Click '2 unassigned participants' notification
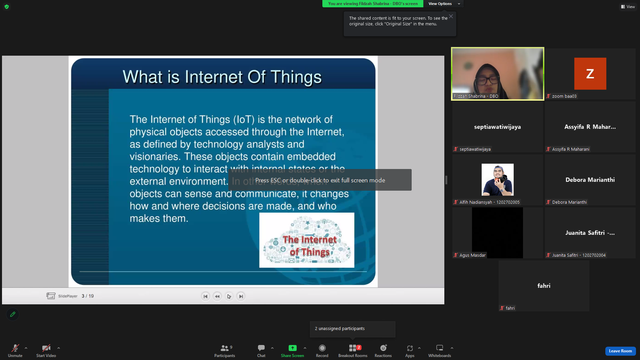640x360 pixels. pyautogui.click(x=353, y=329)
